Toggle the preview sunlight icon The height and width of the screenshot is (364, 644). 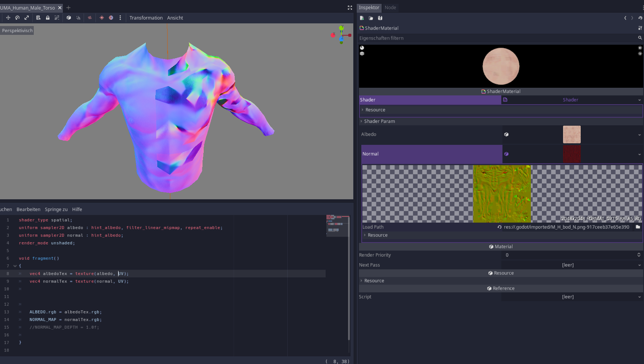point(102,18)
